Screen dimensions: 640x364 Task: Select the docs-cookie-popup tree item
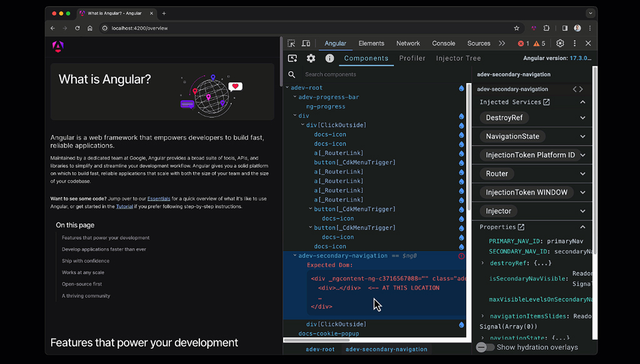click(x=329, y=334)
